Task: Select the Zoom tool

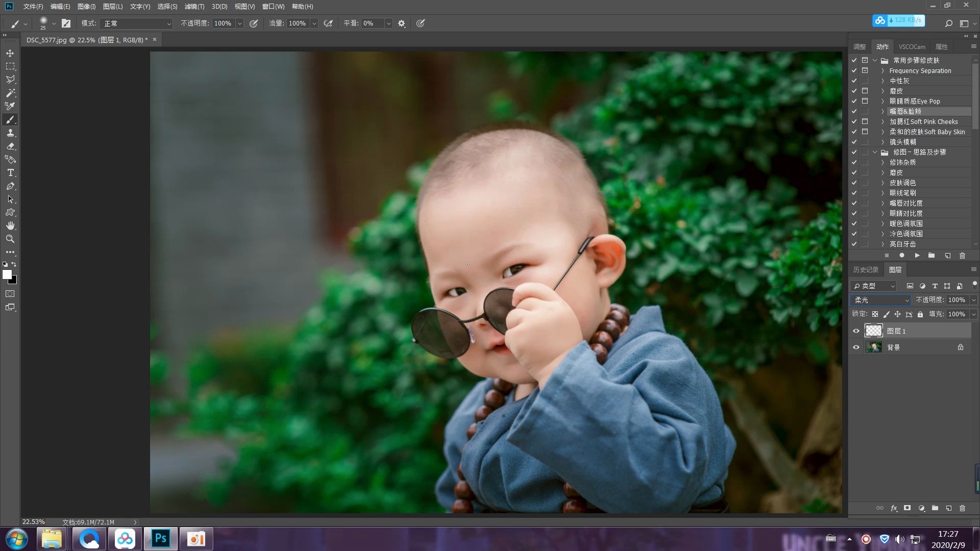Action: pos(10,239)
